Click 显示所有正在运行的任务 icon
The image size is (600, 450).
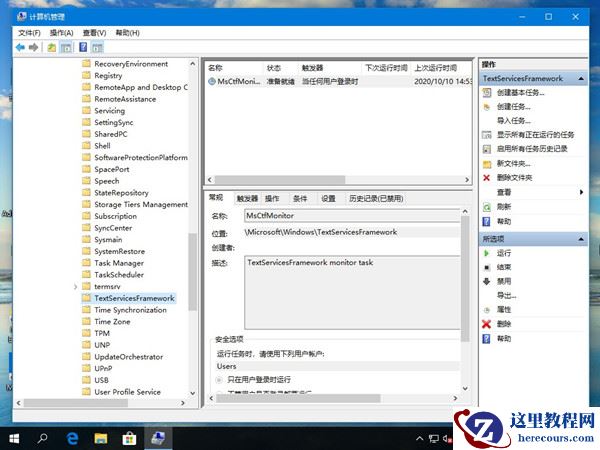487,135
